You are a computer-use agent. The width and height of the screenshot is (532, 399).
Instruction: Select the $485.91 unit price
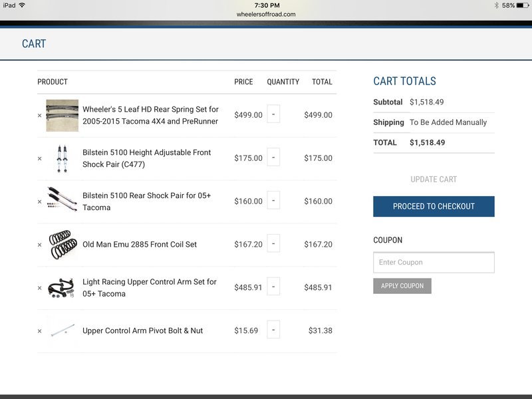(x=248, y=287)
